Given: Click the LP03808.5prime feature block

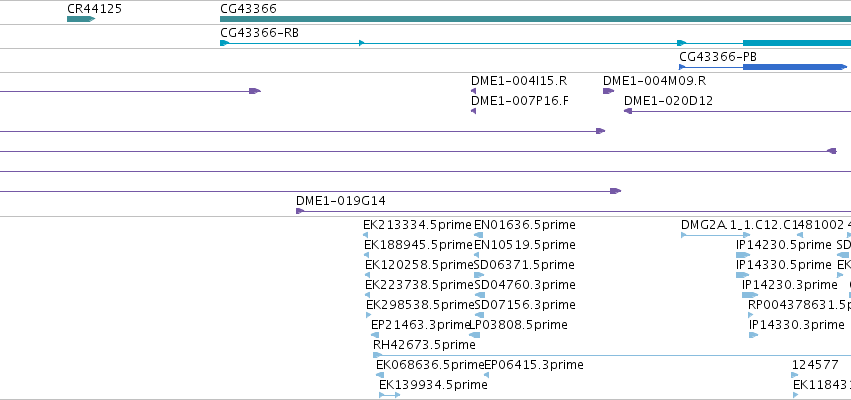Looking at the screenshot, I should click(x=478, y=335).
